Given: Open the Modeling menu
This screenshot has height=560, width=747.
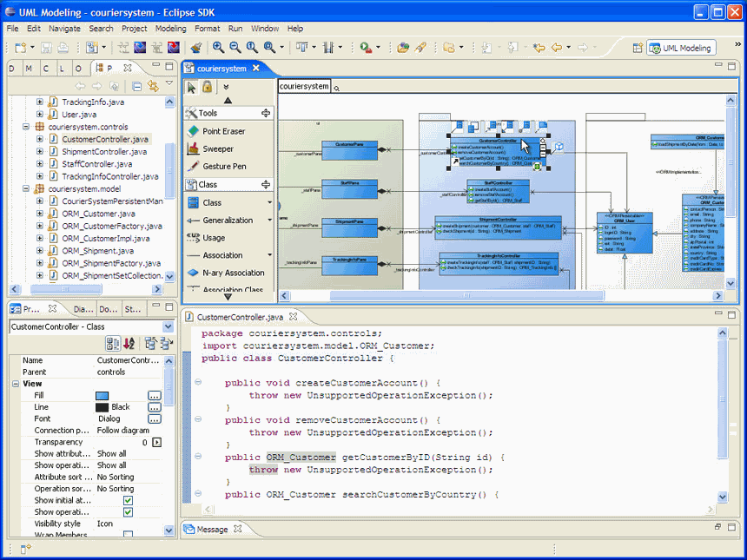Looking at the screenshot, I should (171, 28).
